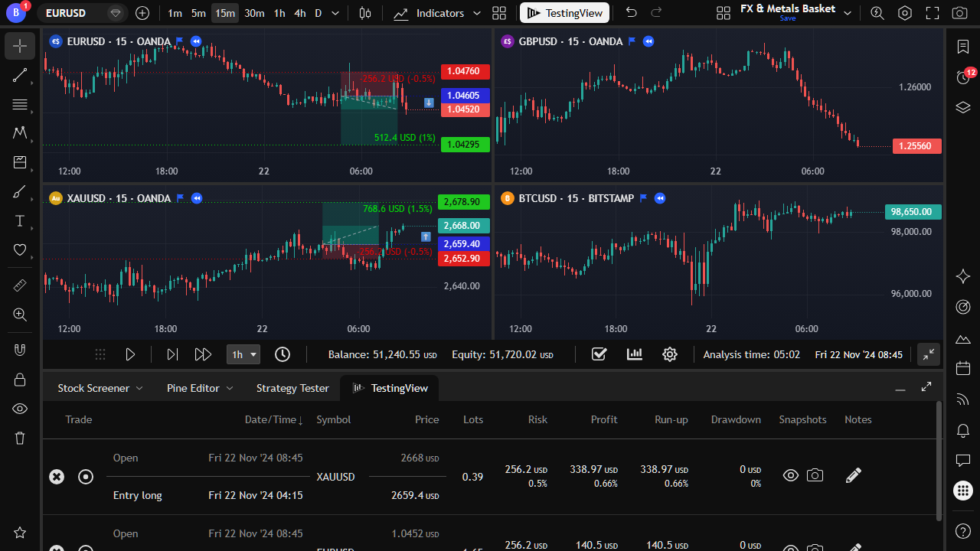
Task: Switch to the Strategy Tester tab
Action: [x=292, y=388]
